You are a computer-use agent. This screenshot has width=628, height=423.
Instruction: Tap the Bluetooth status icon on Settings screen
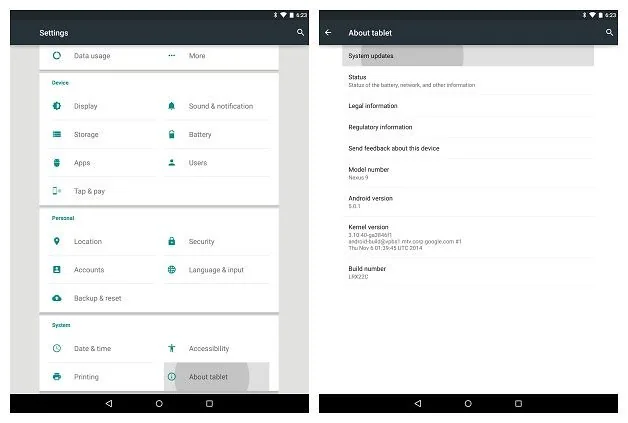pos(275,15)
